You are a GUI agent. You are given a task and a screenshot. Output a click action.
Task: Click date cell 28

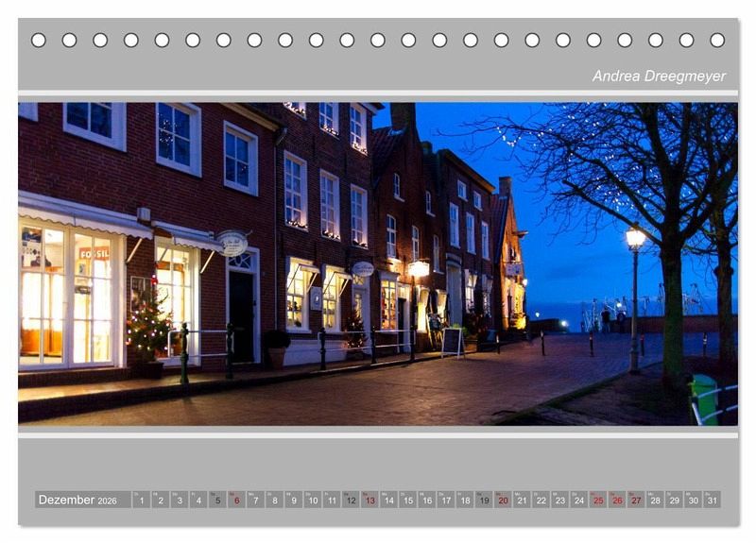(656, 500)
